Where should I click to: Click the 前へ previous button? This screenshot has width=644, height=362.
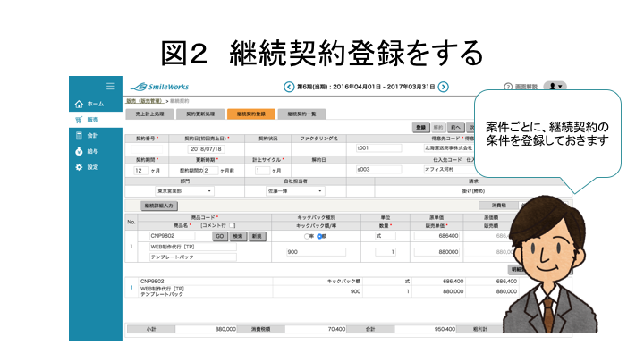point(455,128)
